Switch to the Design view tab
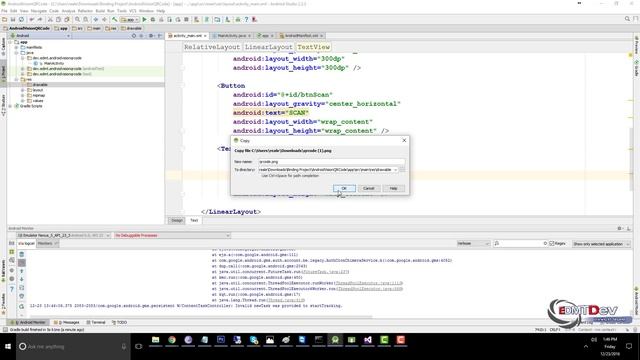This screenshot has width=640, height=360. tap(177, 220)
